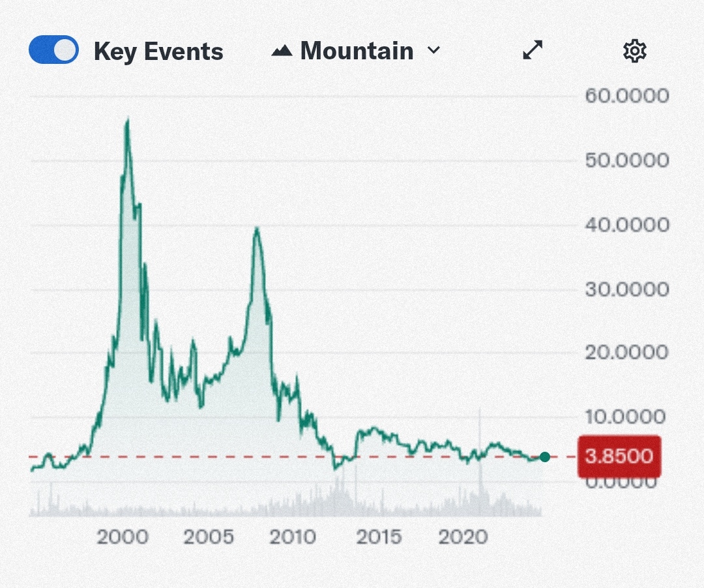Select the 2010 label on time axis

(x=293, y=537)
